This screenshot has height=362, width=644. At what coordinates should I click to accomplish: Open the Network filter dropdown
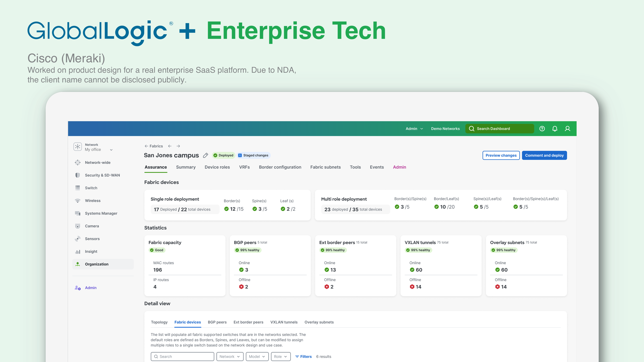point(230,356)
